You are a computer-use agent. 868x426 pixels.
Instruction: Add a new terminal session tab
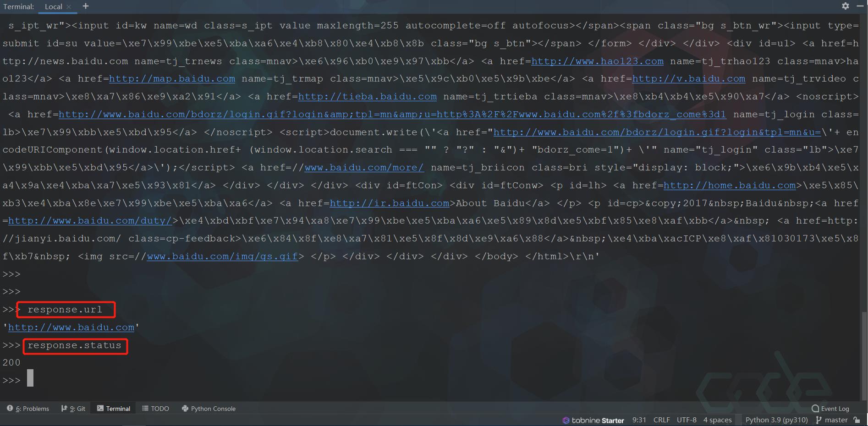pyautogui.click(x=86, y=6)
